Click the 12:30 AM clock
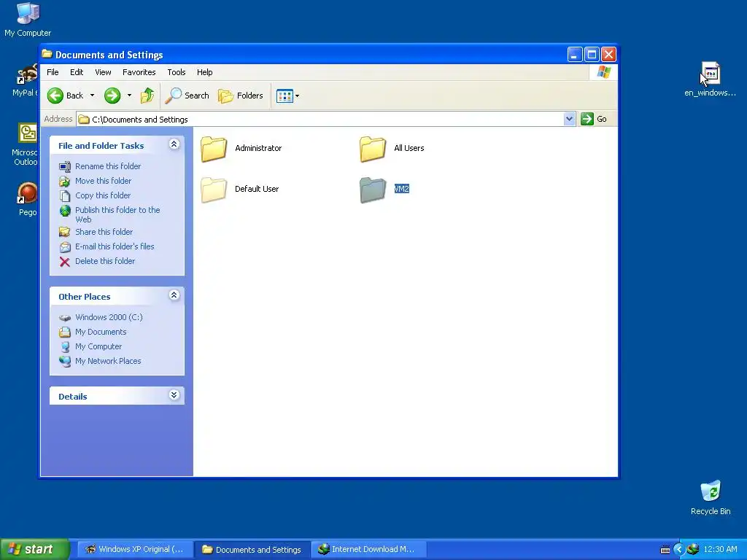 [720, 550]
